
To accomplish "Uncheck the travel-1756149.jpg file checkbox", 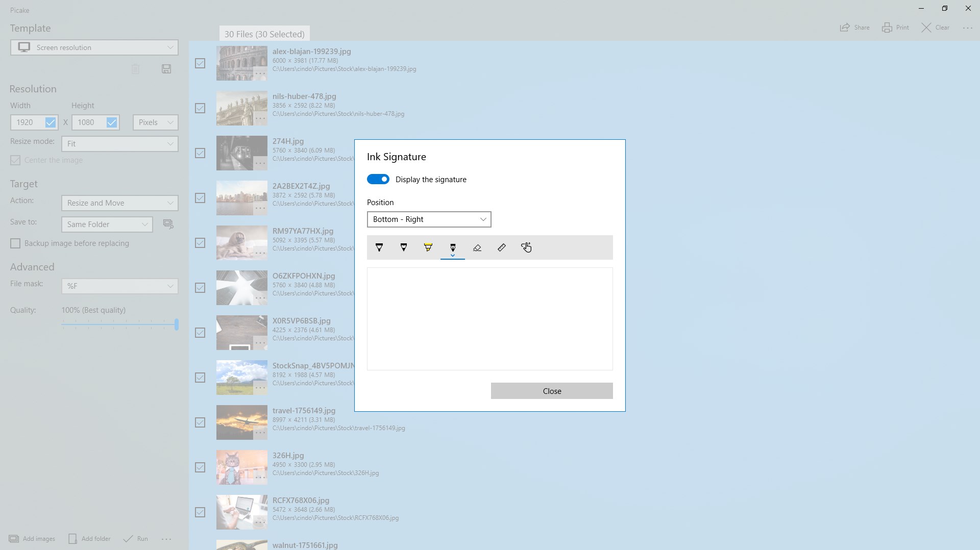I will pos(200,422).
